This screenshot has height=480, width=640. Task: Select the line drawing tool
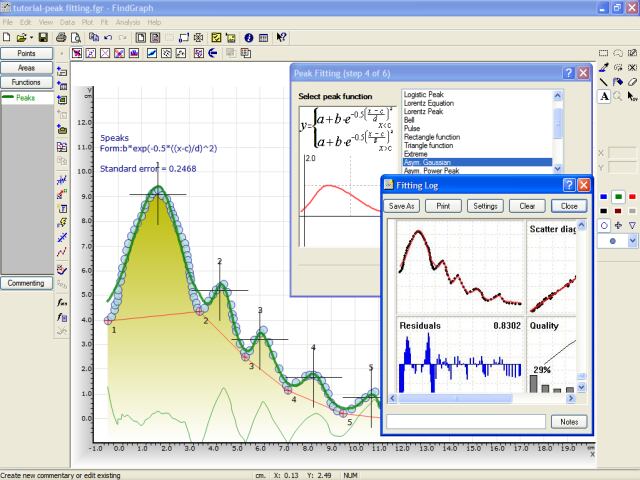(x=604, y=82)
